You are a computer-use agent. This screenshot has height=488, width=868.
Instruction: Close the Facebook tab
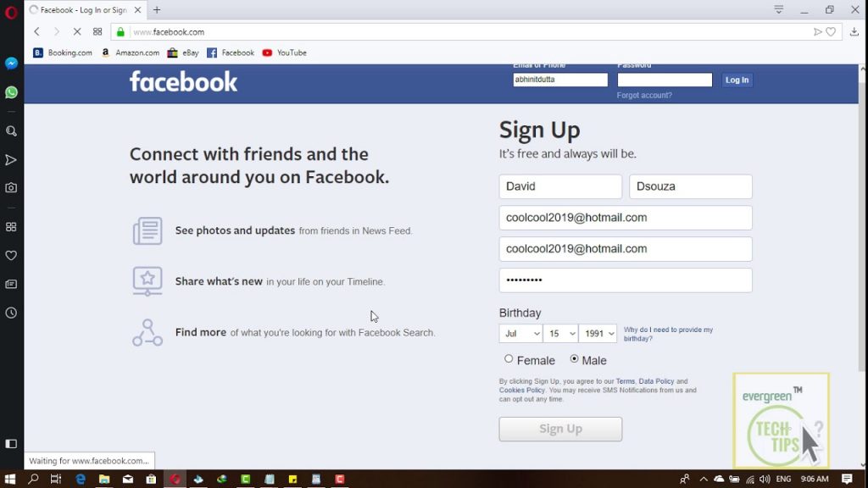[138, 10]
